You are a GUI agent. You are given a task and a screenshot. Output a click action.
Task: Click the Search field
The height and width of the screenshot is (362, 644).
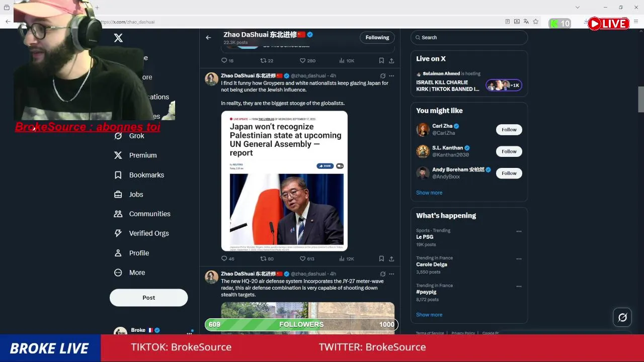469,37
